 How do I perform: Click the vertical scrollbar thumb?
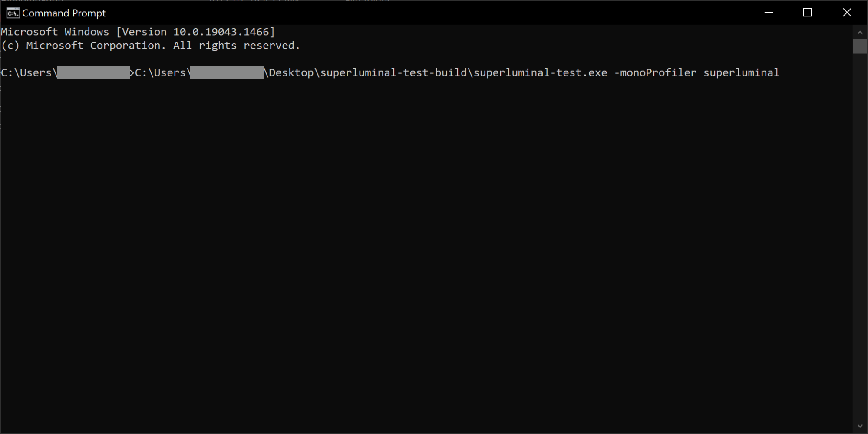[860, 46]
